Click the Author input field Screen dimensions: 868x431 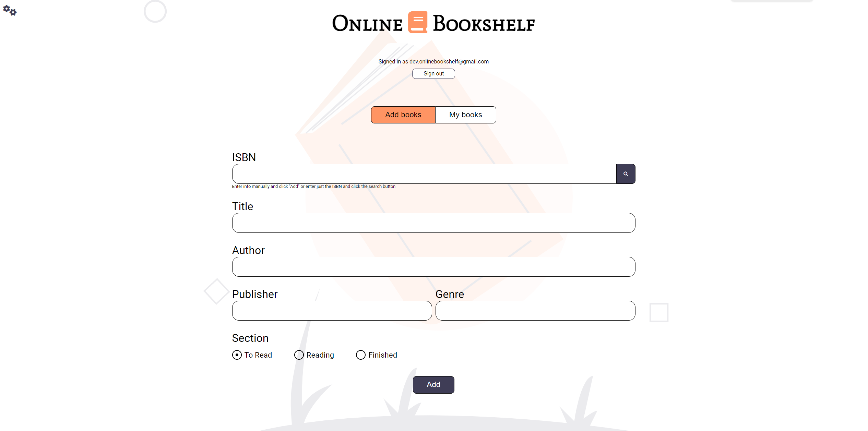(x=433, y=267)
